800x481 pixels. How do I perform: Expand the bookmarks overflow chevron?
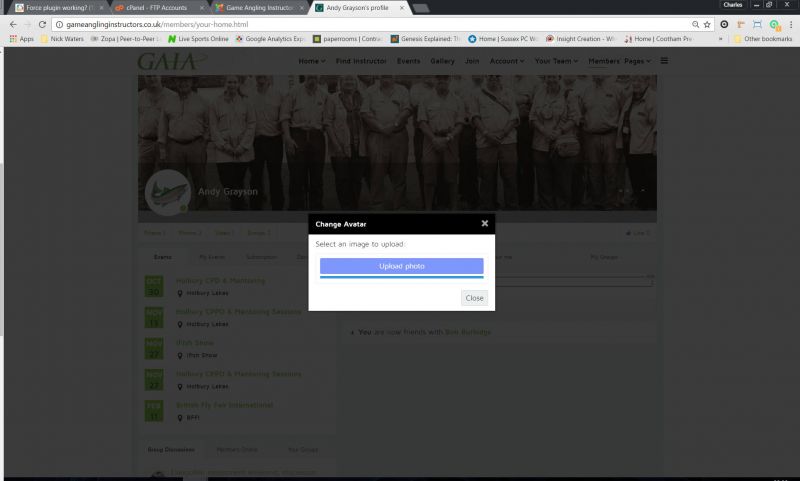coord(720,39)
